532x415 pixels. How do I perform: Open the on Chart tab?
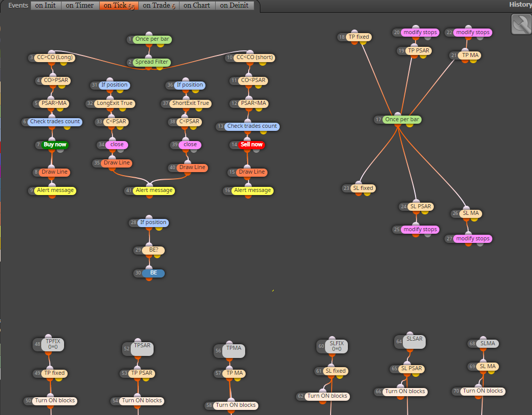pyautogui.click(x=197, y=6)
